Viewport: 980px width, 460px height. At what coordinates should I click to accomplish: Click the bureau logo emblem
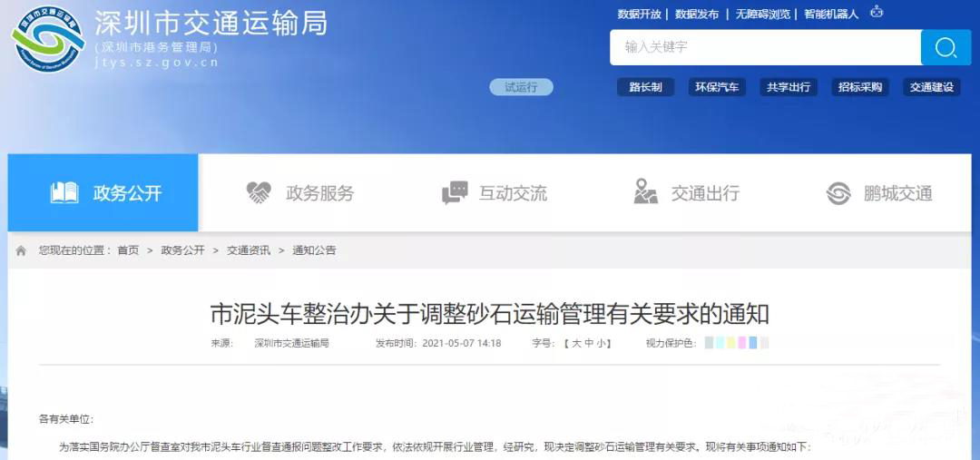[48, 39]
